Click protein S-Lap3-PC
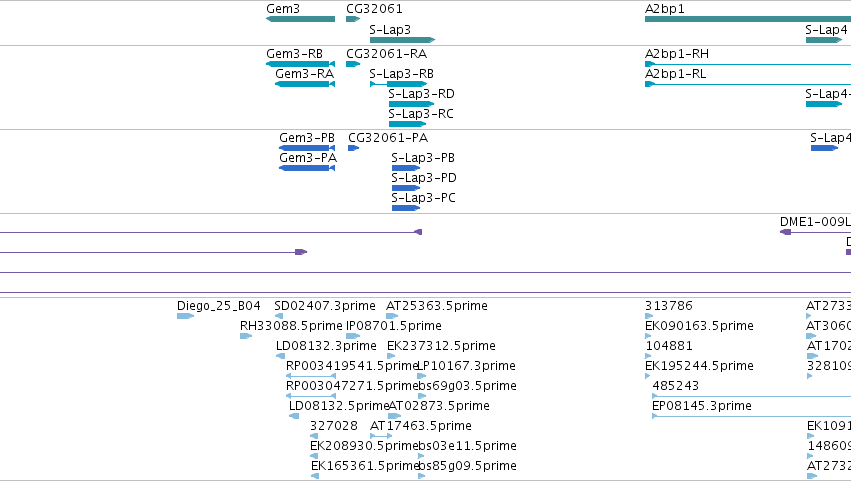 point(423,198)
